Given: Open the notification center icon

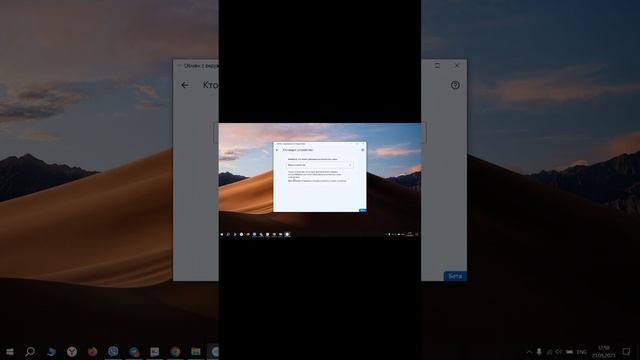Looking at the screenshot, I should 627,351.
